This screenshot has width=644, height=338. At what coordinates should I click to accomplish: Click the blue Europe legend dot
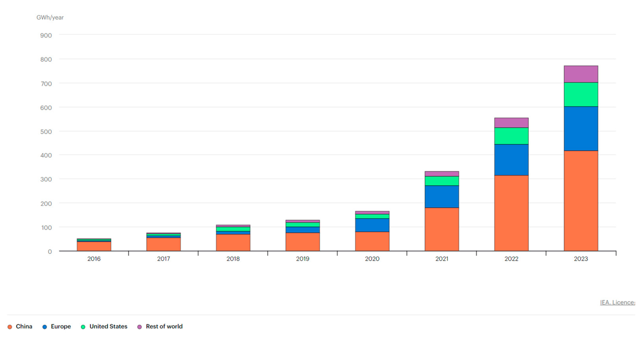tap(45, 327)
